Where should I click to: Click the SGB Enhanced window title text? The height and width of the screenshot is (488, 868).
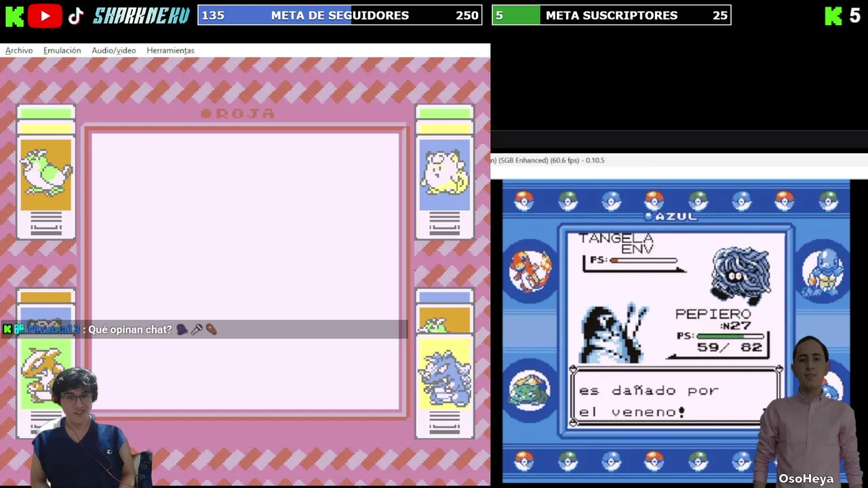coord(549,161)
